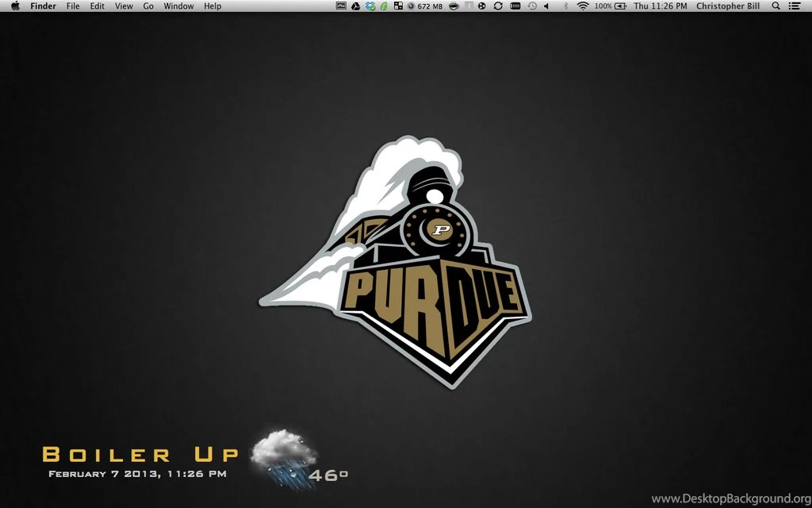812x508 pixels.
Task: Click the activity monitor graph menu bar icon
Action: pyautogui.click(x=341, y=6)
